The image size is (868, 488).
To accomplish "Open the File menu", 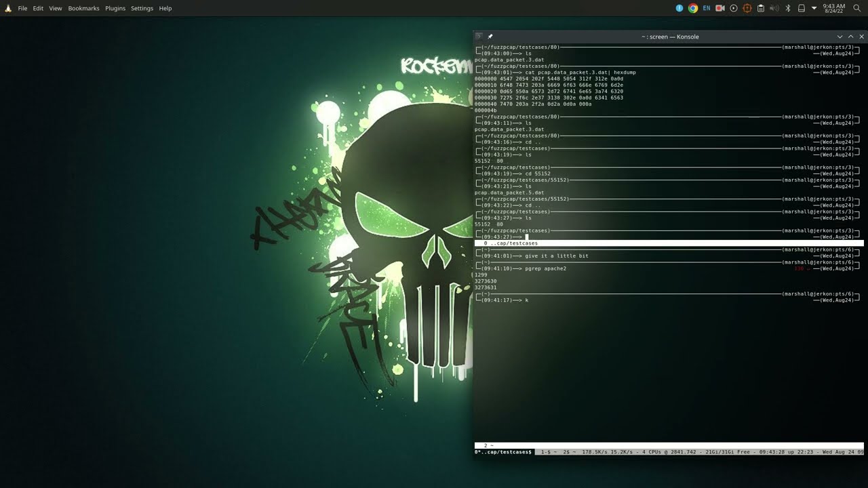I will coord(22,8).
